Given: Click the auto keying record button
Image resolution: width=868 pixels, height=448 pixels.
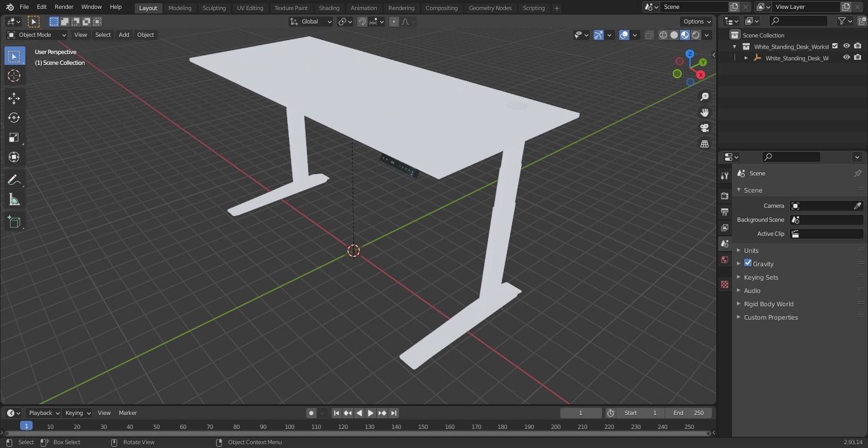Looking at the screenshot, I should click(311, 413).
